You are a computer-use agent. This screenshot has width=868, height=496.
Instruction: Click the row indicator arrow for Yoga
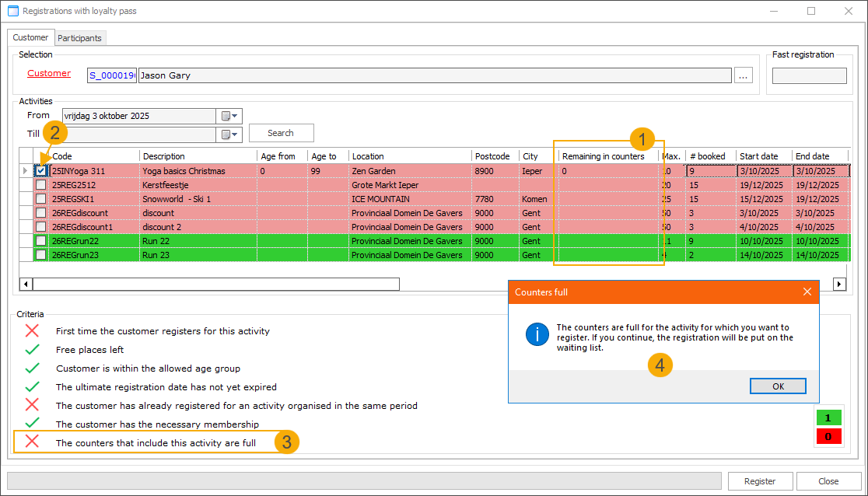(26, 170)
